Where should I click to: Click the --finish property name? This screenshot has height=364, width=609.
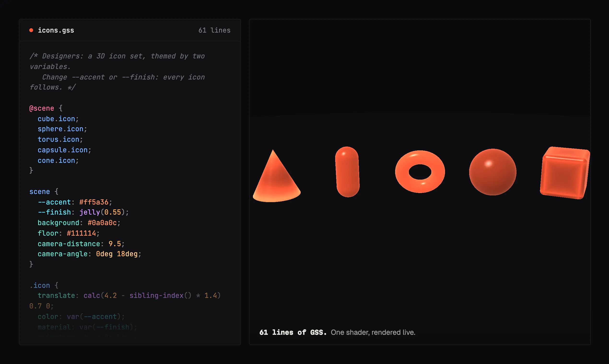click(54, 212)
